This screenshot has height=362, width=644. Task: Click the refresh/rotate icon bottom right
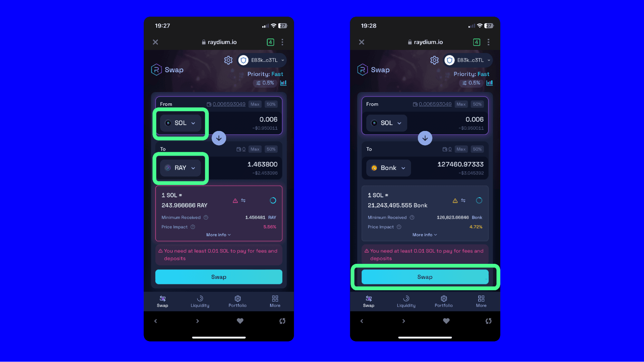pyautogui.click(x=488, y=321)
